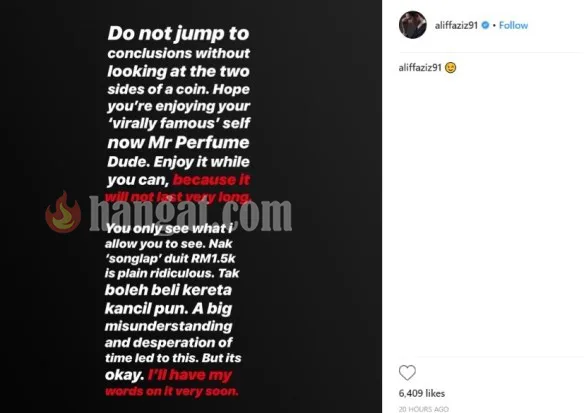Click red text 'because it will not last'
The image size is (584, 413).
(178, 188)
